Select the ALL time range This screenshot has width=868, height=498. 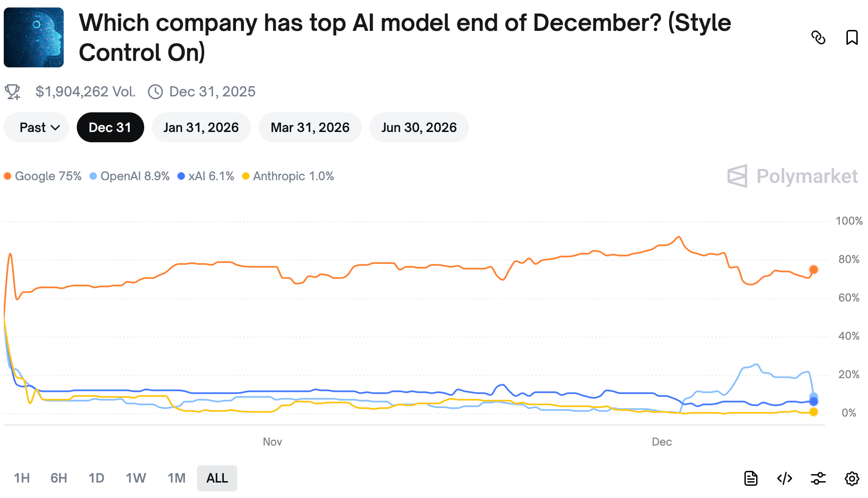tap(217, 478)
